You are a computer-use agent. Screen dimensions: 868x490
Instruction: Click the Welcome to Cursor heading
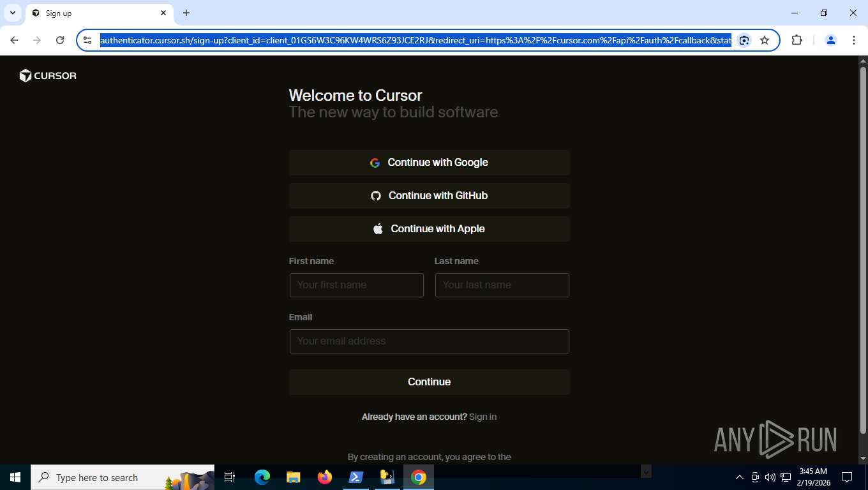355,96
